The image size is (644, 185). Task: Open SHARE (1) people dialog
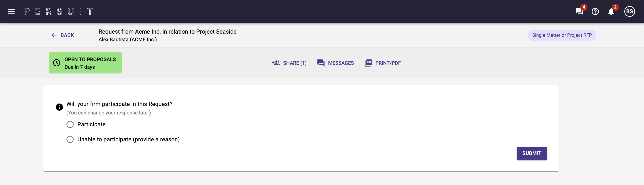point(289,63)
